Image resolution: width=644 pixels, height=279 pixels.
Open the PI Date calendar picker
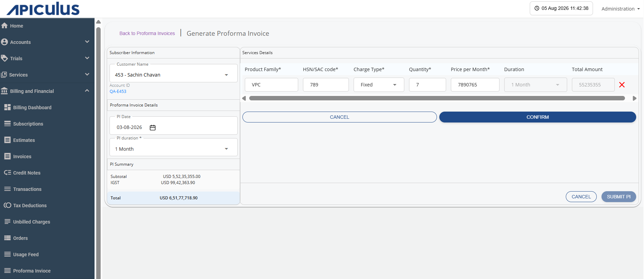pos(153,128)
